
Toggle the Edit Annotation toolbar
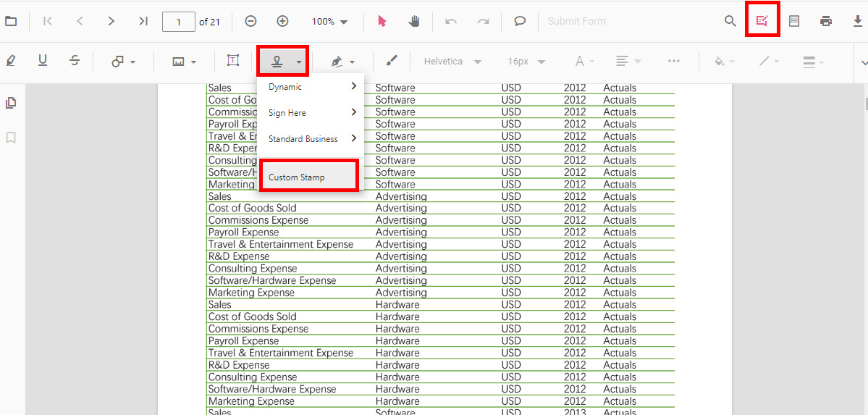pos(762,21)
